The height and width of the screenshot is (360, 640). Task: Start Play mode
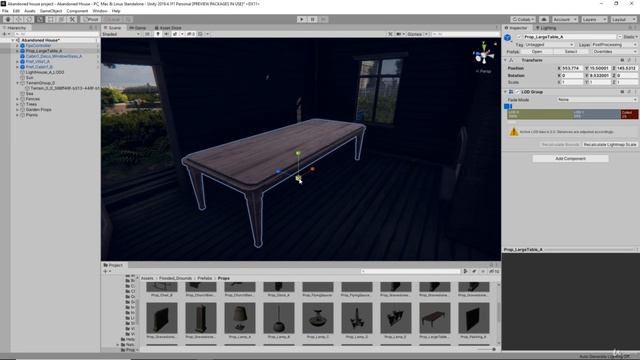(x=302, y=19)
